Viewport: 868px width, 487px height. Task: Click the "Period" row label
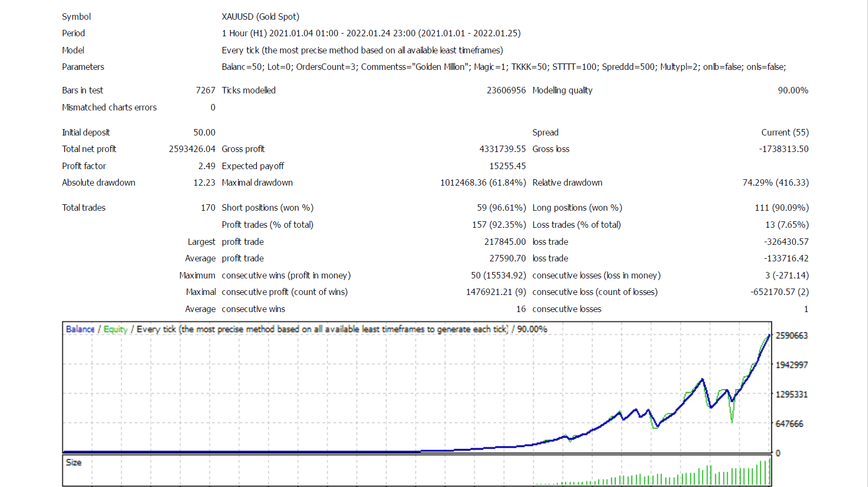point(73,33)
